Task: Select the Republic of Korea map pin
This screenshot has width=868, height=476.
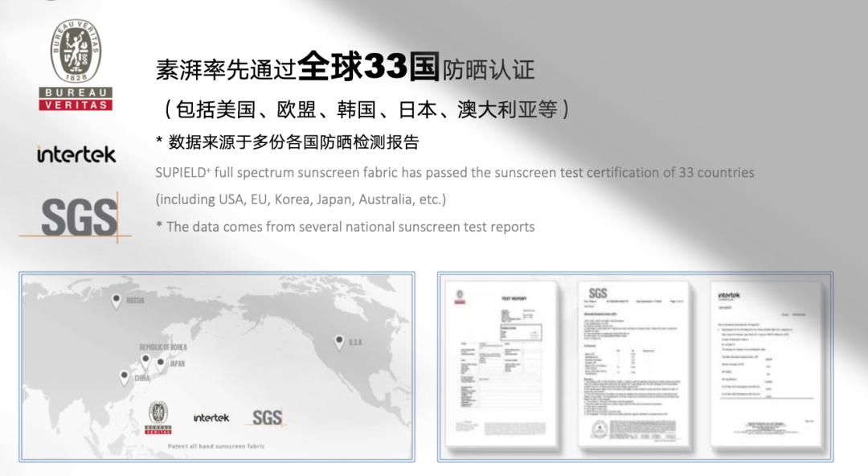Action: [x=145, y=361]
